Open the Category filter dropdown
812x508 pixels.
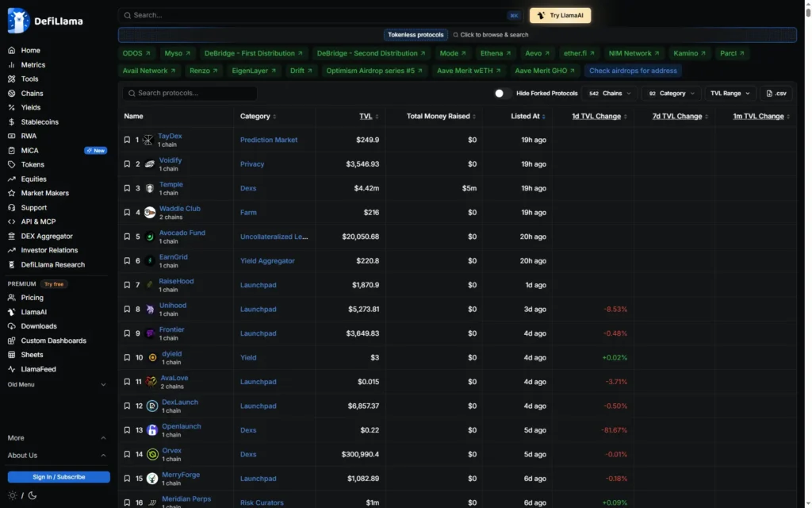point(671,94)
